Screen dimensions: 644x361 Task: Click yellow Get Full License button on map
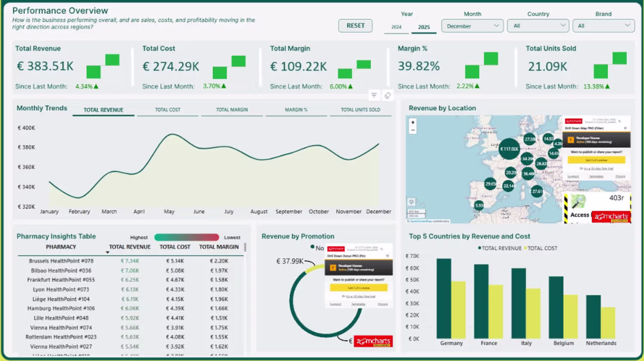coord(596,160)
